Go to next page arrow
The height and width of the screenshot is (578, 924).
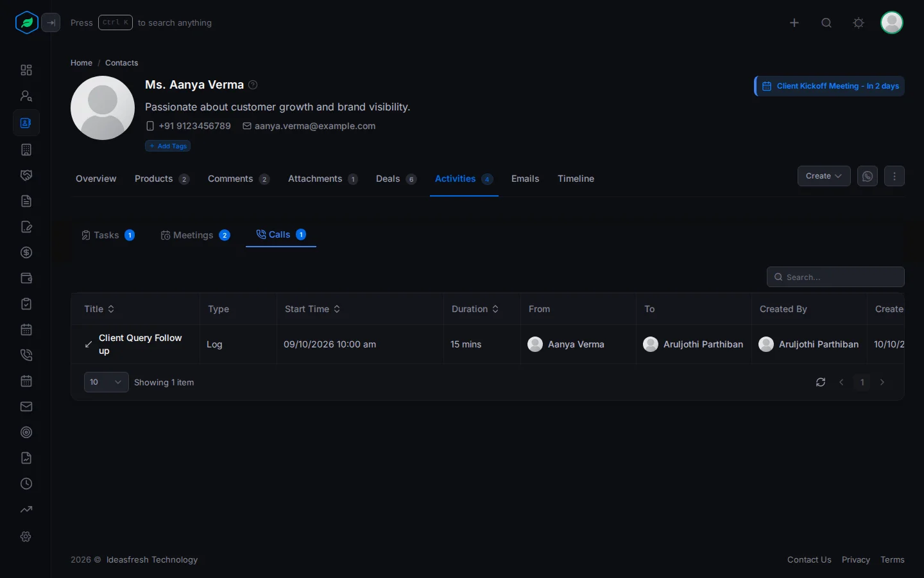tap(882, 382)
